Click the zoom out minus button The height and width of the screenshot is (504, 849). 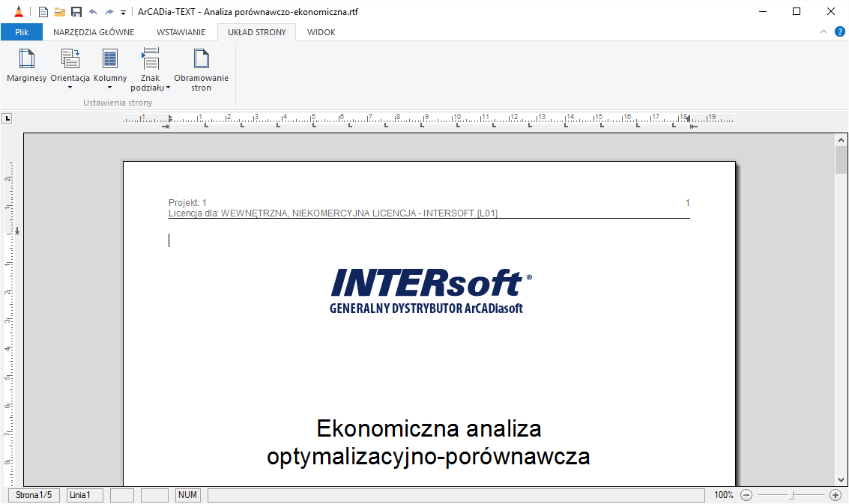coord(746,495)
